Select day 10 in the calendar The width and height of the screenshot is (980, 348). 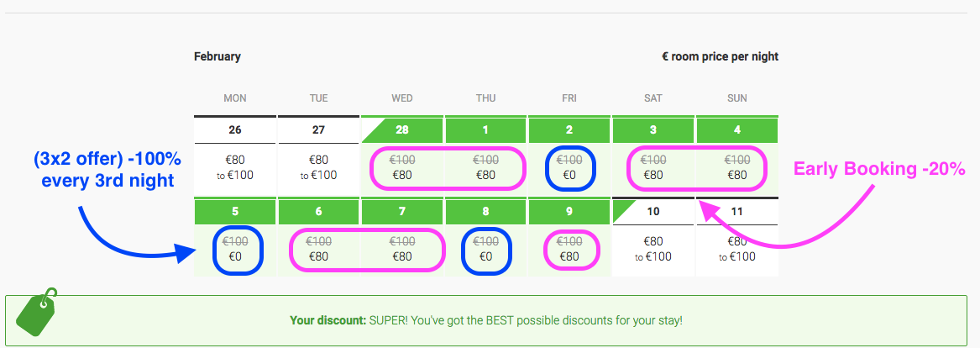[653, 212]
